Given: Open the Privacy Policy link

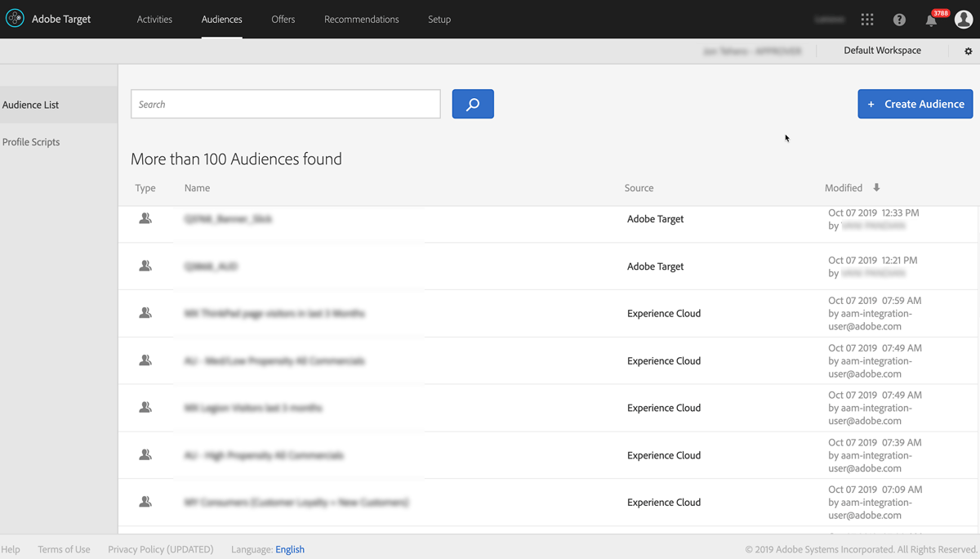Looking at the screenshot, I should (160, 549).
